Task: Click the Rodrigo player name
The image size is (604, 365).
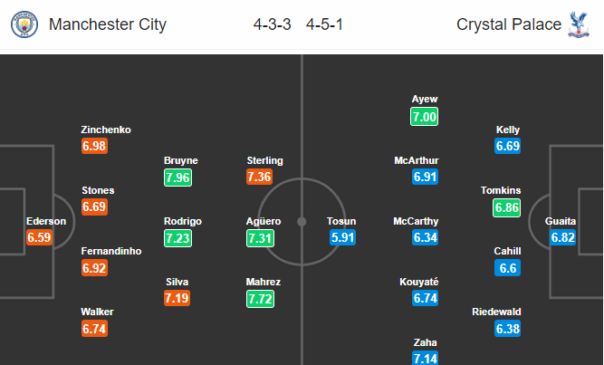Action: 183,221
